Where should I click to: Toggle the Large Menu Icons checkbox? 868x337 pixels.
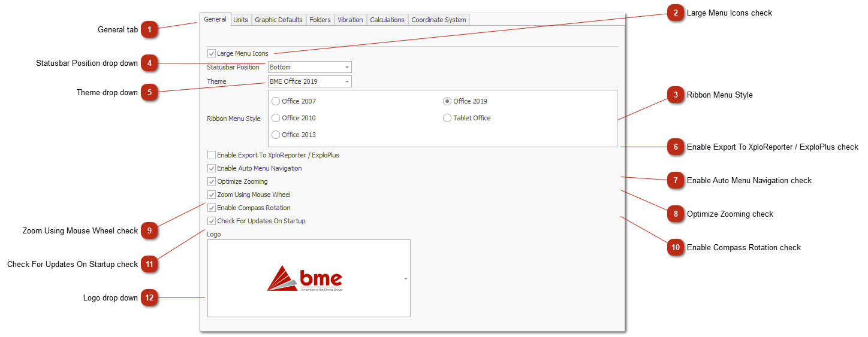212,53
